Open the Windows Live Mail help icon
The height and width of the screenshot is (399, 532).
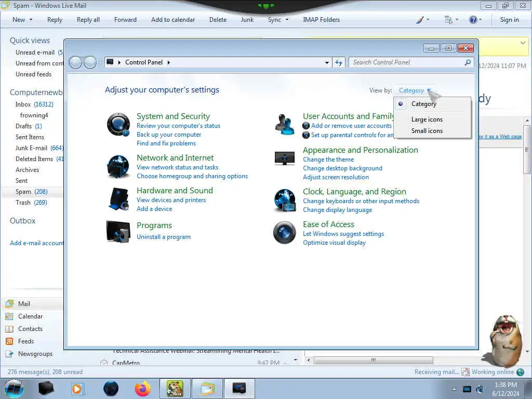coord(473,20)
